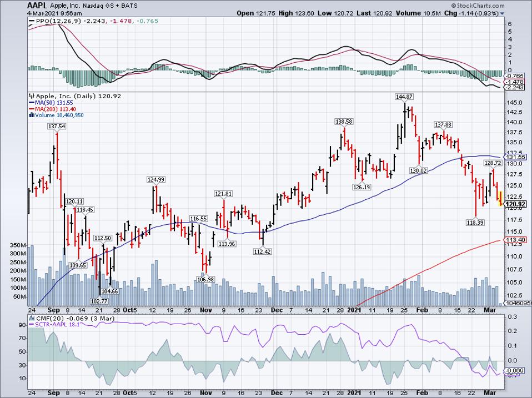Click the 109.65 price label

[78, 265]
